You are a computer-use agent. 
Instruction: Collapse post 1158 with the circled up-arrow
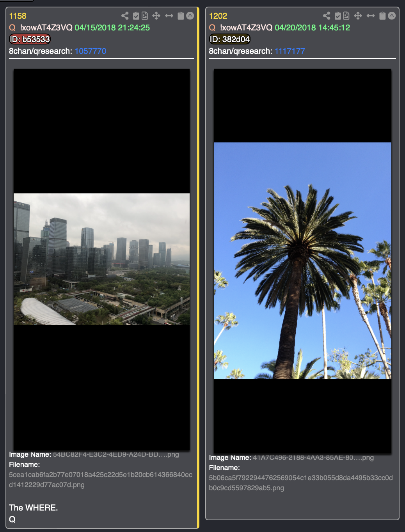tap(190, 16)
